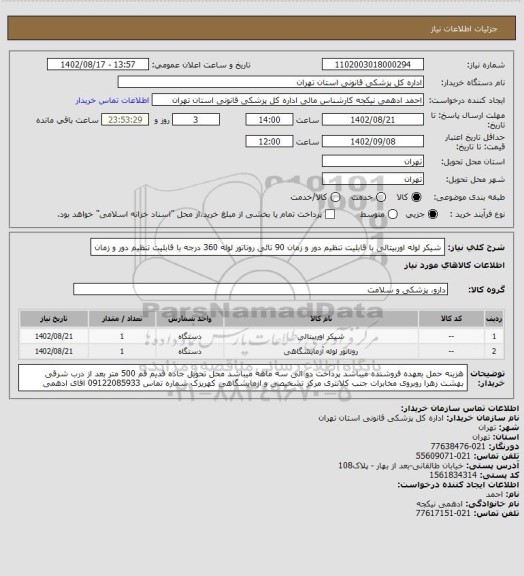Click the ردیف column header
524x576 pixels.
click(x=494, y=319)
